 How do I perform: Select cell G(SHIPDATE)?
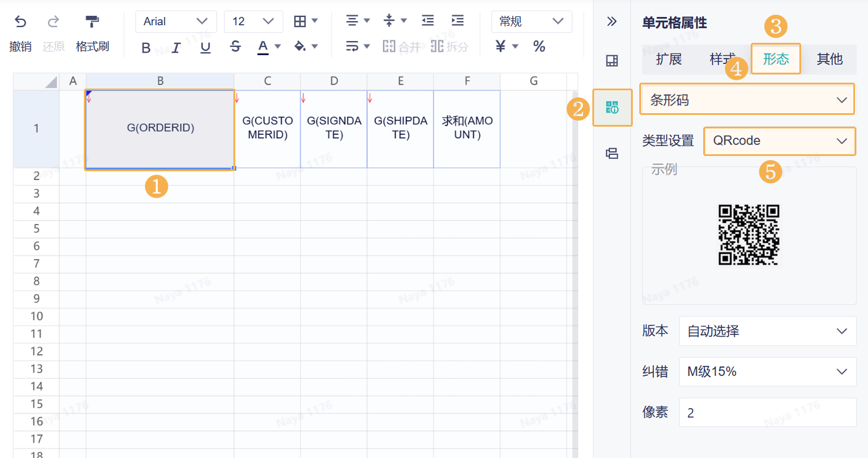click(x=401, y=129)
